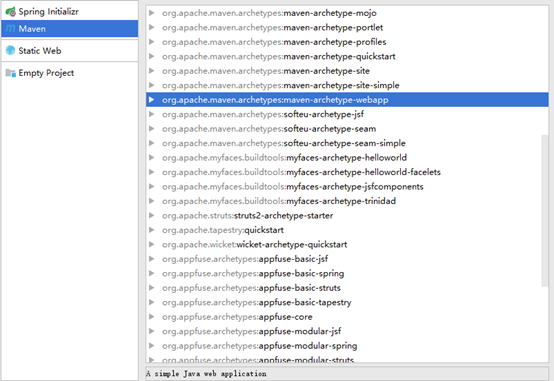
Task: Expand myfaces-archetype-helloworld arrow
Action: coord(152,157)
